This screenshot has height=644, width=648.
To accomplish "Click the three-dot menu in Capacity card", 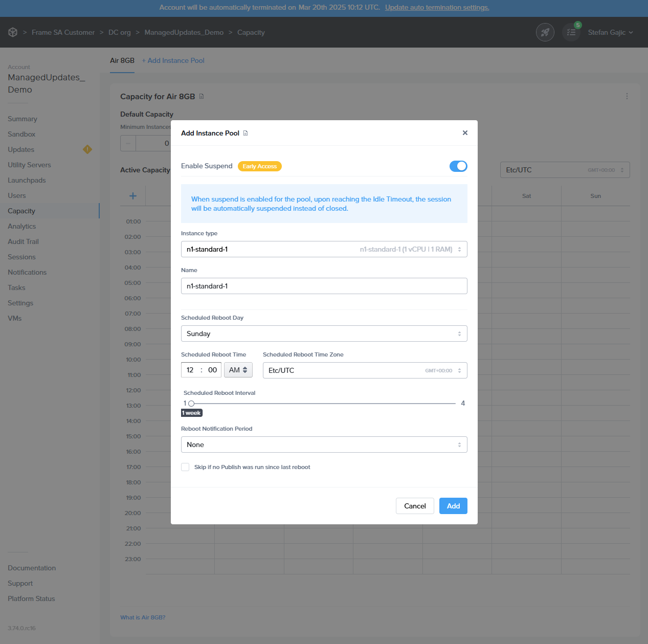I will (627, 96).
